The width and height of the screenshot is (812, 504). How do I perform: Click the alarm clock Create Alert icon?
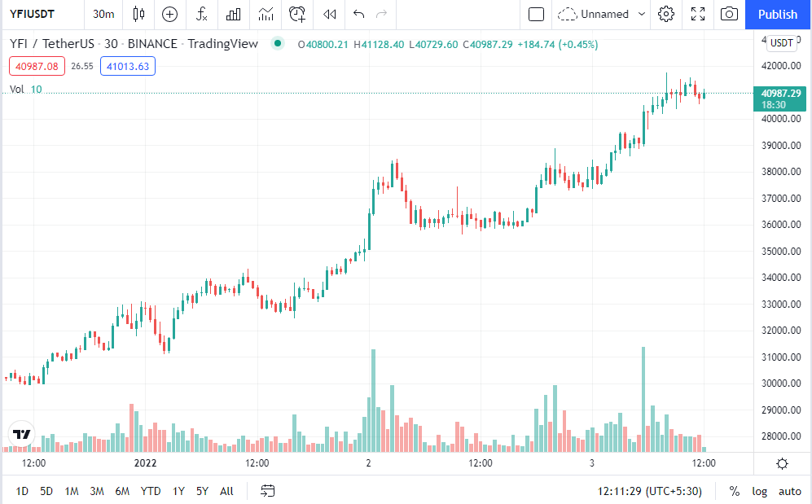click(297, 14)
